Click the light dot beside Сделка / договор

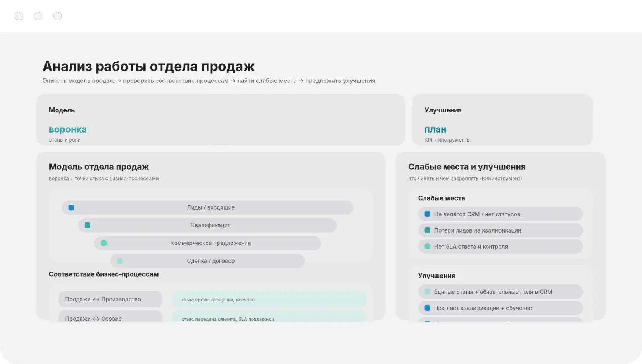click(x=120, y=261)
